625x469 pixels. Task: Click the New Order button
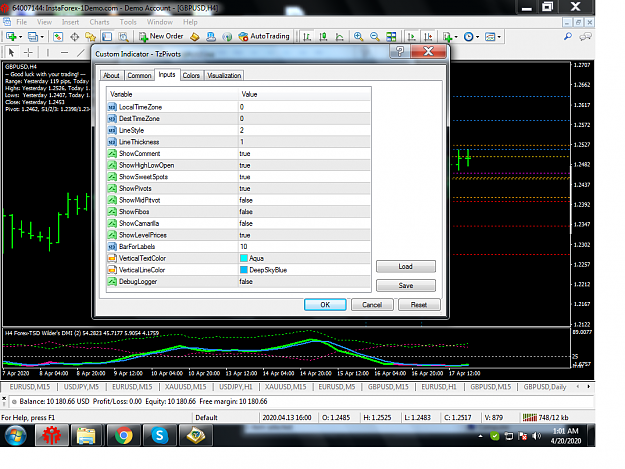click(161, 37)
